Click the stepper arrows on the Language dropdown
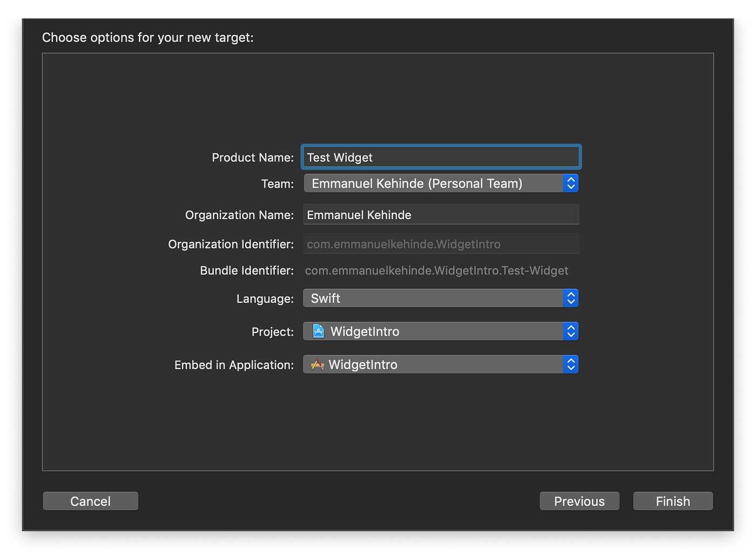756x557 pixels. point(571,298)
